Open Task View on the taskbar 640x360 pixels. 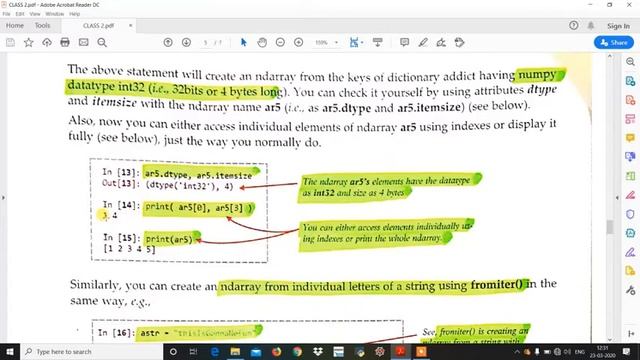click(x=193, y=351)
